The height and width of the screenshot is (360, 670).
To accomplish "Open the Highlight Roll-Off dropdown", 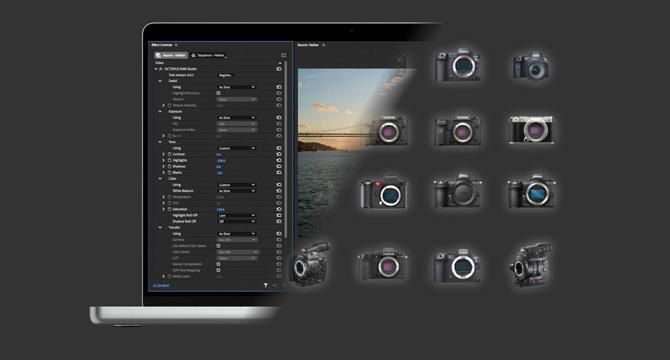I will point(237,216).
